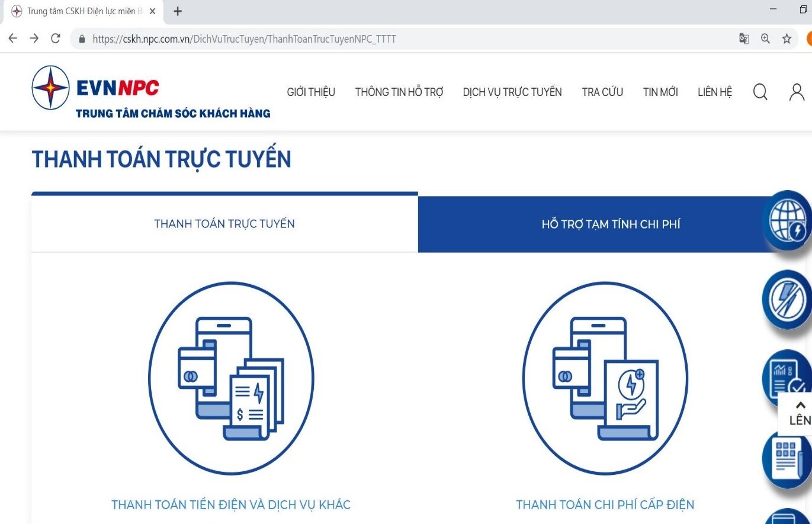This screenshot has width=812, height=524.
Task: Open the TRA CỨU menu
Action: point(602,92)
